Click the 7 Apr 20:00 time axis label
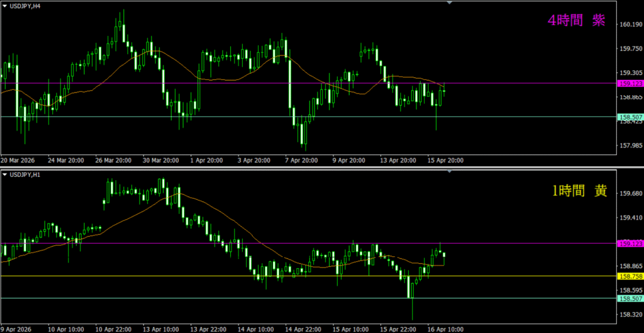 pyautogui.click(x=301, y=161)
